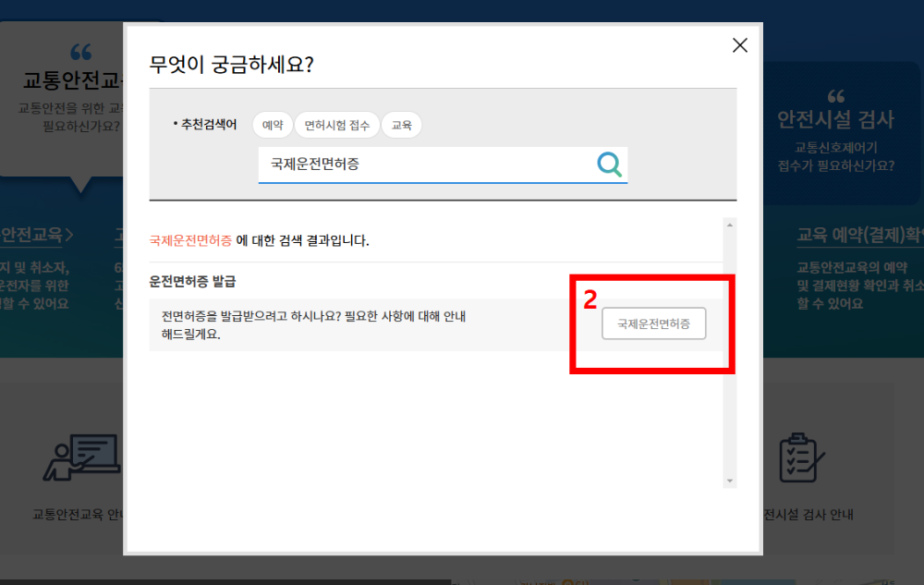Click inside the search text input field
The width and height of the screenshot is (924, 585).
pos(416,165)
